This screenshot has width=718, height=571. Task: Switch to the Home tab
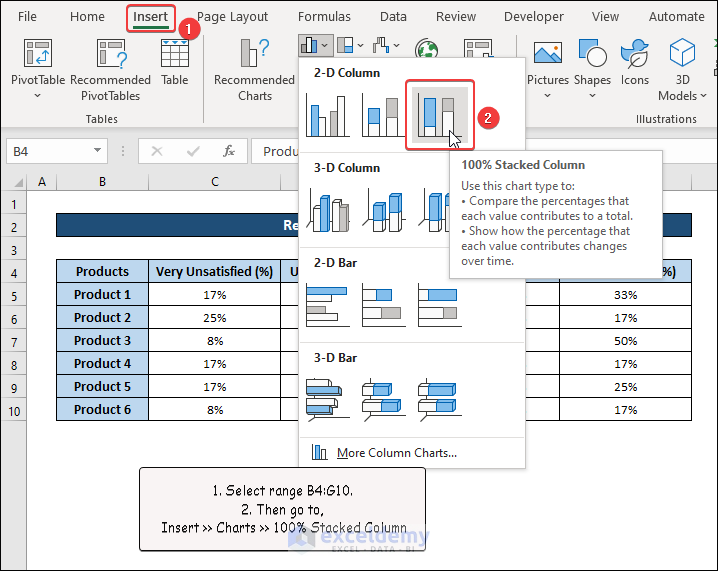87,16
